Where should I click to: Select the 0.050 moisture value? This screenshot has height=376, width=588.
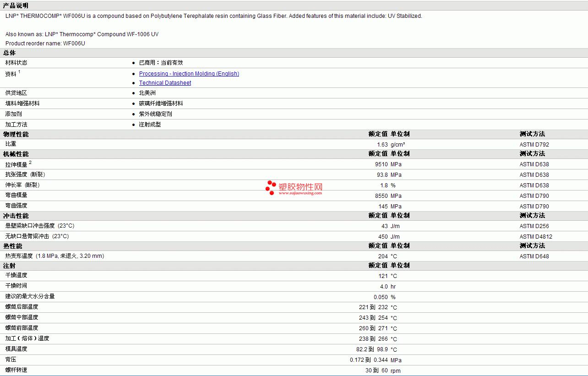(381, 297)
